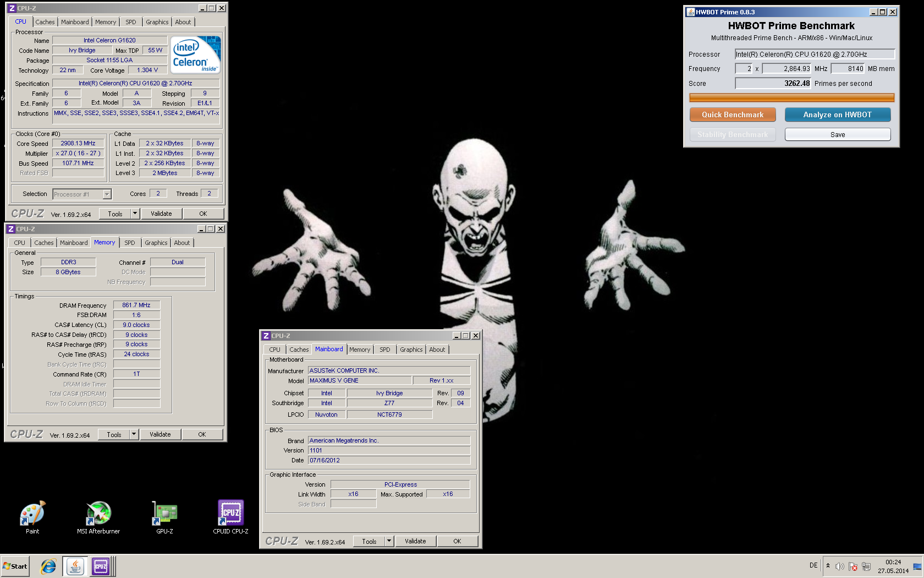Click OK in Mainboard CPU-Z window
924x578 pixels.
pos(457,541)
